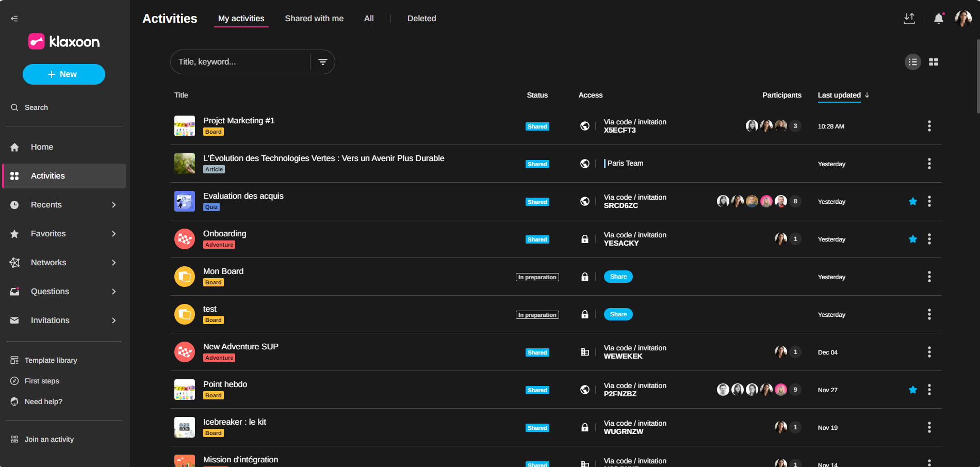The width and height of the screenshot is (980, 467).
Task: Expand the Networks section
Action: click(113, 263)
